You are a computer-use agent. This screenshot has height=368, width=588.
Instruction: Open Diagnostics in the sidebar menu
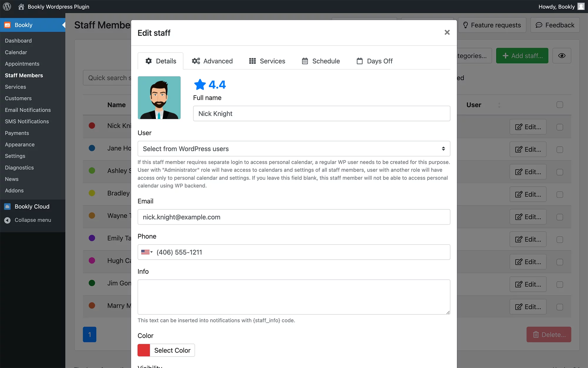(x=19, y=168)
